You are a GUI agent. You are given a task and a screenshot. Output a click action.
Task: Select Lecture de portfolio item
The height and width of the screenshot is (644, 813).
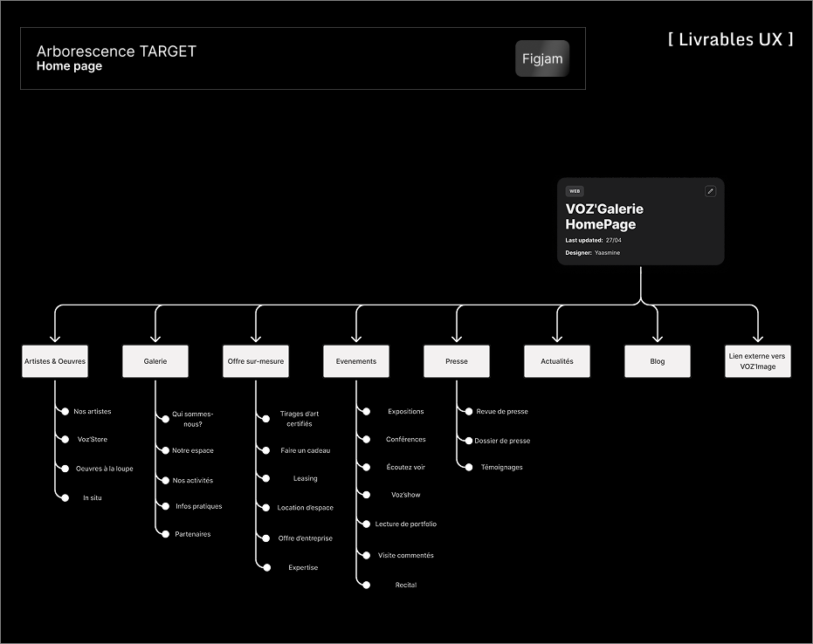point(406,524)
